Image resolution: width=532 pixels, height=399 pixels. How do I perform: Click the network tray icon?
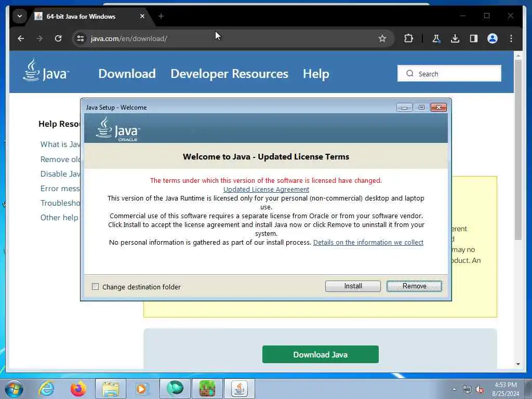tap(467, 390)
